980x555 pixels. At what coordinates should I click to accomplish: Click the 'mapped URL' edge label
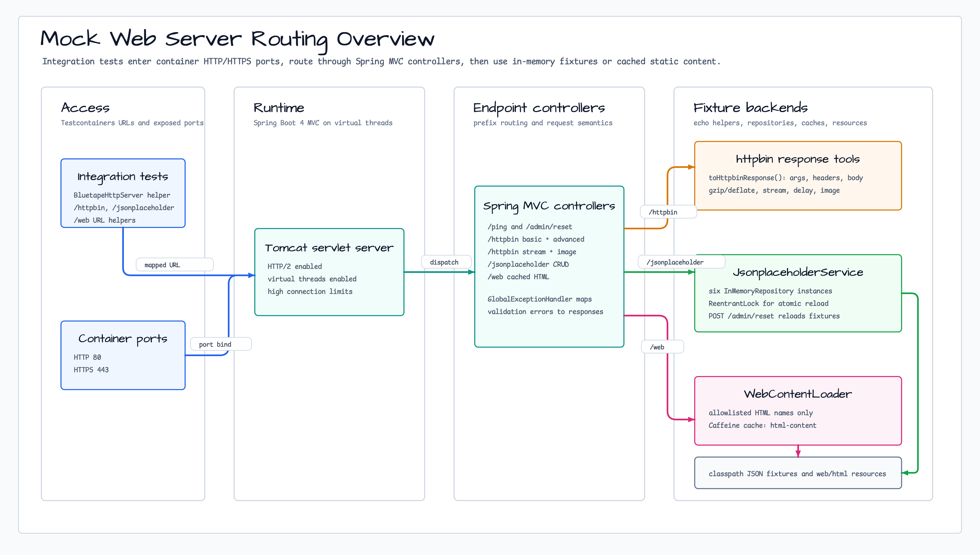[x=175, y=264]
